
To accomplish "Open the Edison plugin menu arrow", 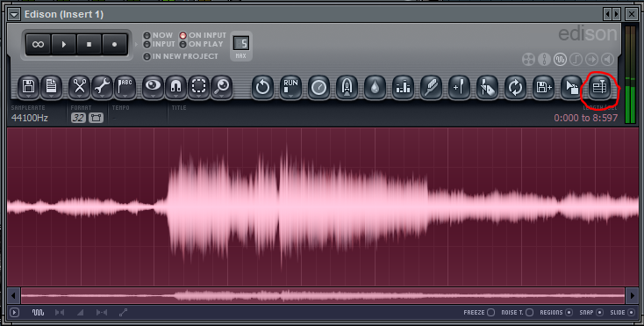I will click(x=14, y=14).
